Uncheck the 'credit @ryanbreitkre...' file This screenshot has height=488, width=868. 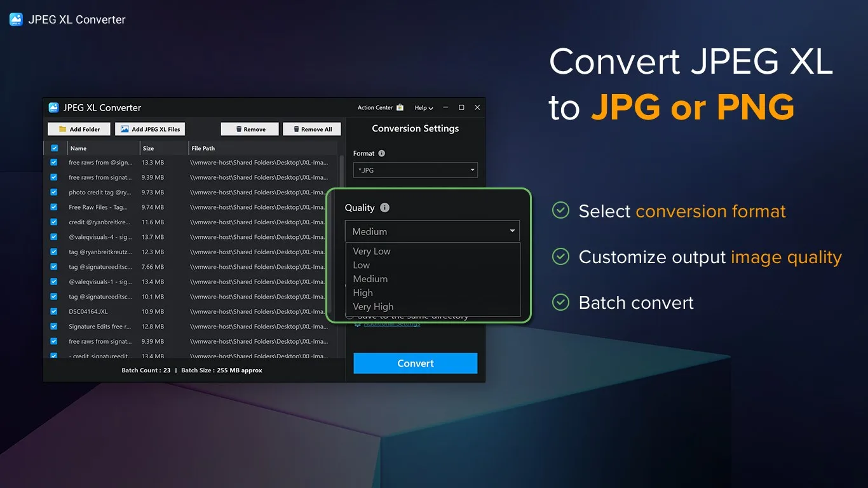pos(54,222)
